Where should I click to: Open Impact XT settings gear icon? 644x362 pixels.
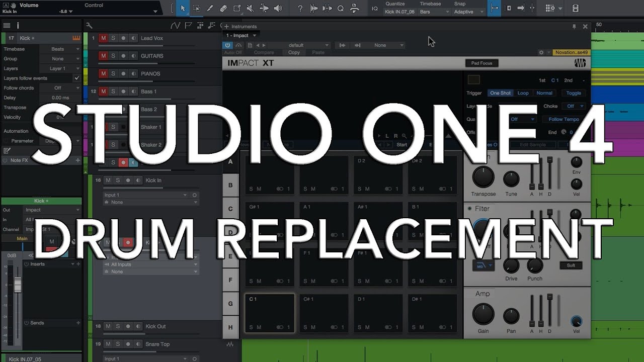coord(541,52)
